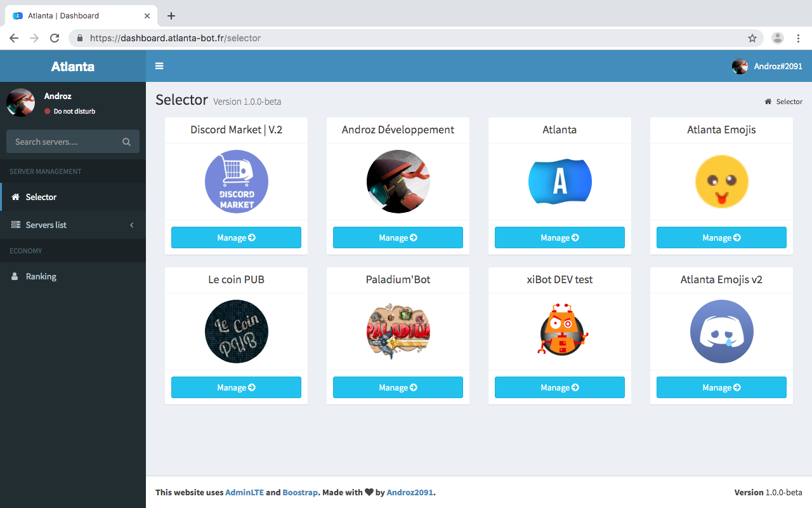The image size is (812, 508).
Task: Select the Selector sidebar item
Action: tap(41, 197)
